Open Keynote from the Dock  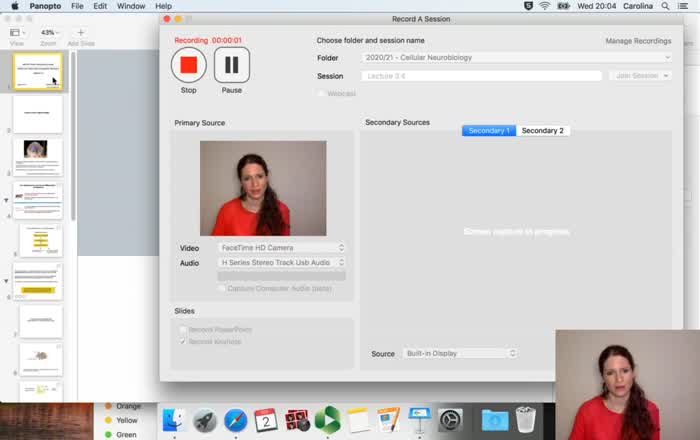(420, 420)
